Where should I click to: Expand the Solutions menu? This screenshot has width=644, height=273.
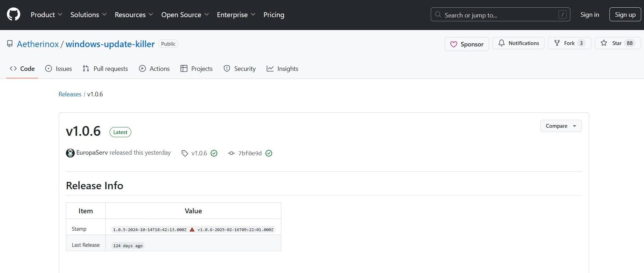(88, 15)
